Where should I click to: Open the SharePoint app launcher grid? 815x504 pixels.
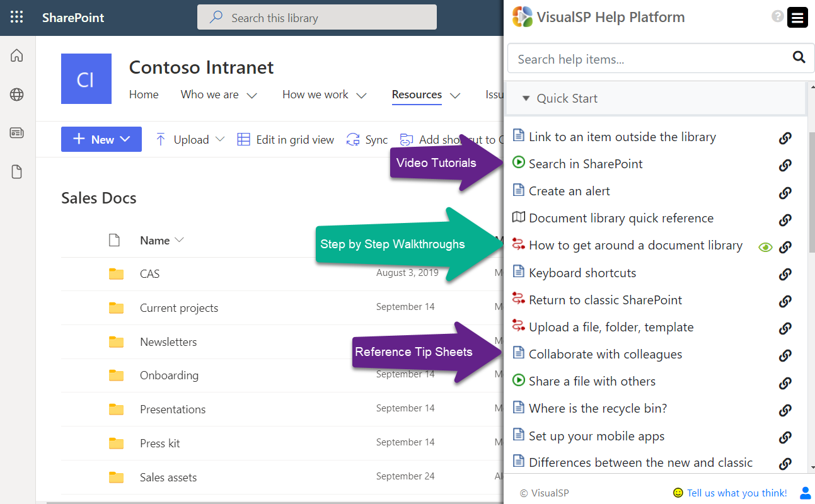(x=17, y=18)
